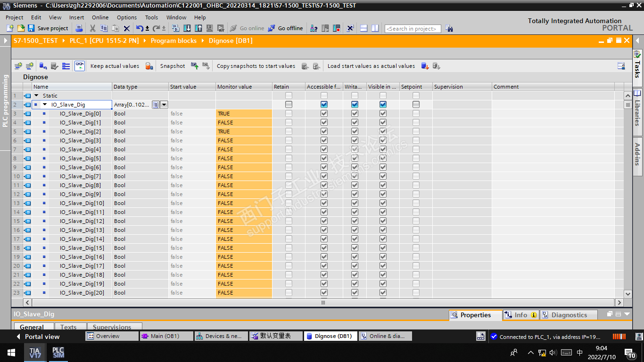644x362 pixels.
Task: Open the Windows notification center
Action: (630, 353)
